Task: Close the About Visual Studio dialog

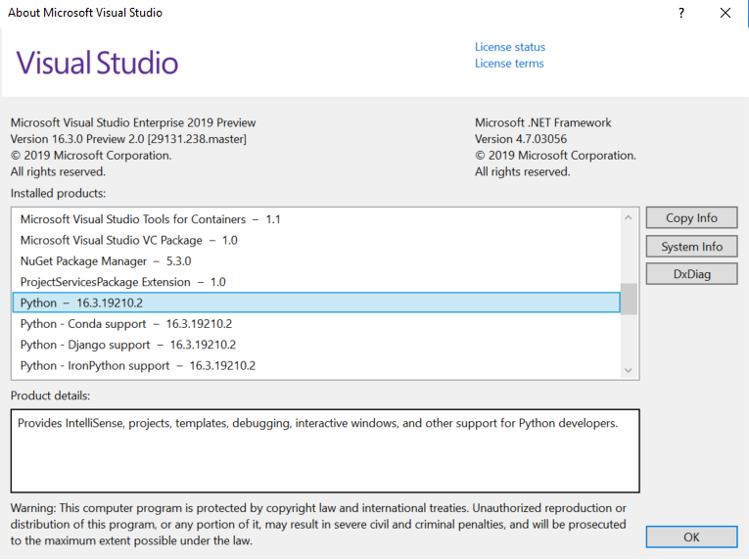Action: (726, 13)
